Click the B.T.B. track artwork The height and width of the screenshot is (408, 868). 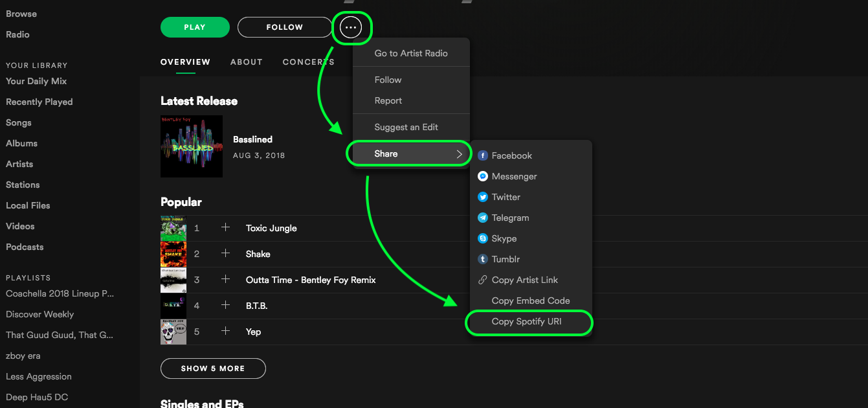[x=173, y=306]
